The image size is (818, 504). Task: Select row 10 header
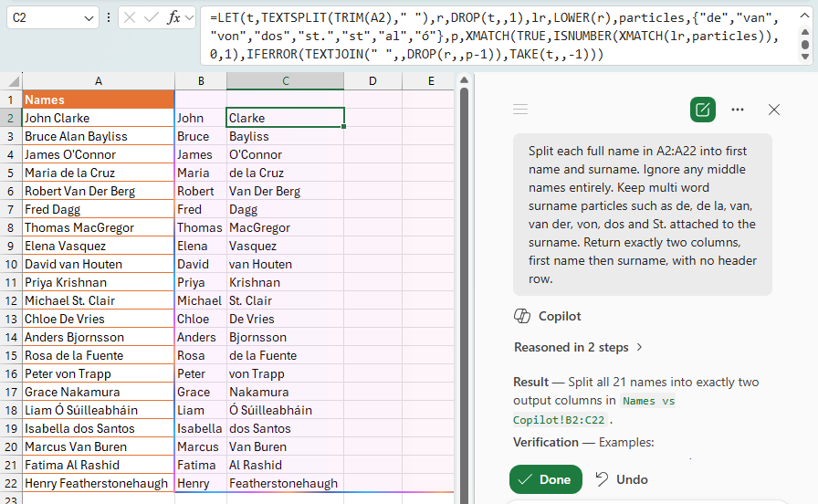tap(11, 264)
